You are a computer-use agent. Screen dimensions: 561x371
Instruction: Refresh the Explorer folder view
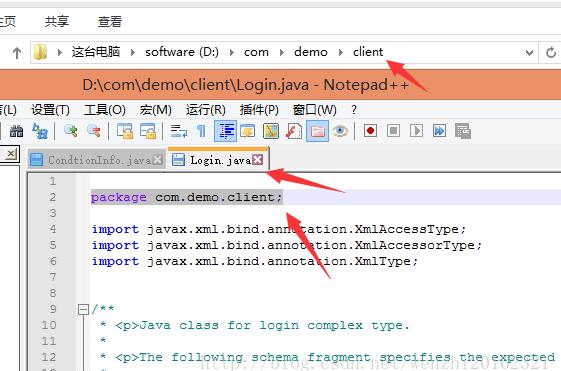(551, 53)
